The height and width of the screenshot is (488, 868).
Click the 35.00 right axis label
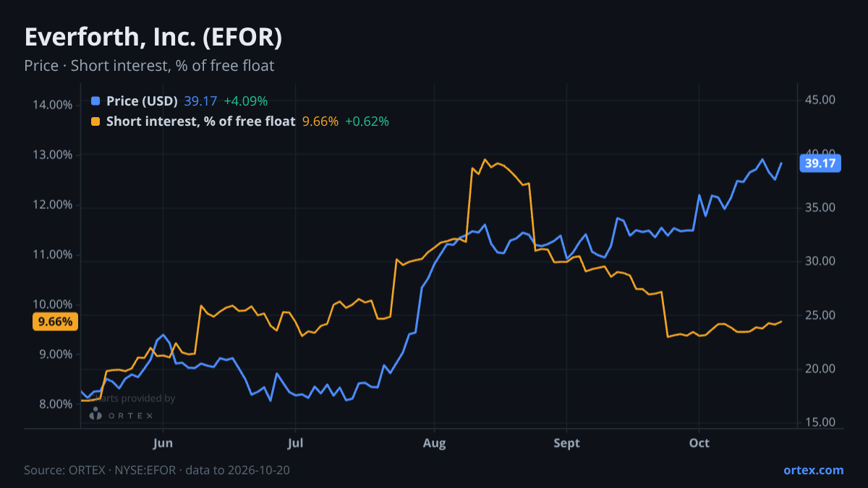pyautogui.click(x=820, y=207)
